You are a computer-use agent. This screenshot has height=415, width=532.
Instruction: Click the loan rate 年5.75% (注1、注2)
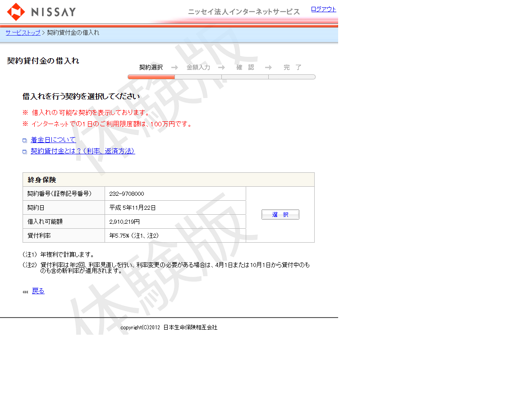[x=134, y=235]
